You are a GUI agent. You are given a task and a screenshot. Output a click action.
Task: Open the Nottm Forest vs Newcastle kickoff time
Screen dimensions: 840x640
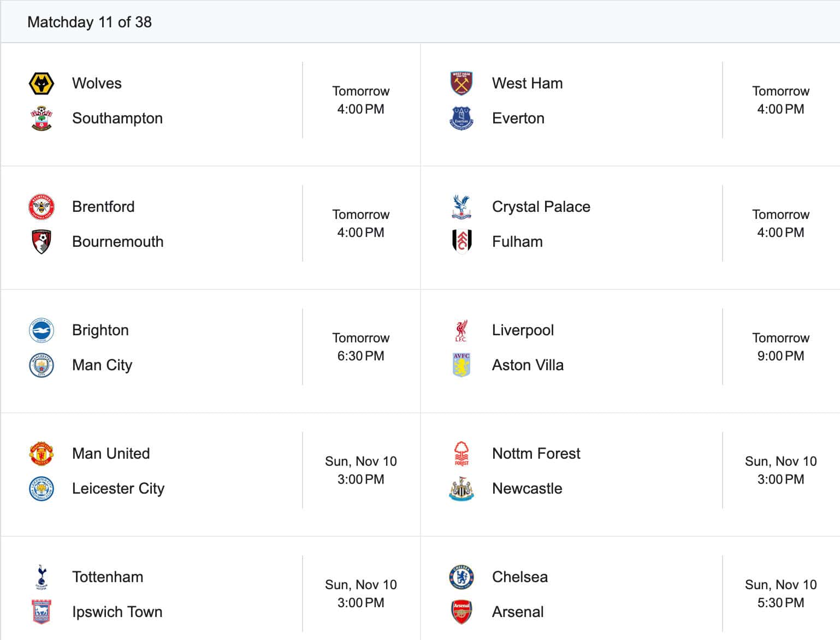(x=780, y=470)
